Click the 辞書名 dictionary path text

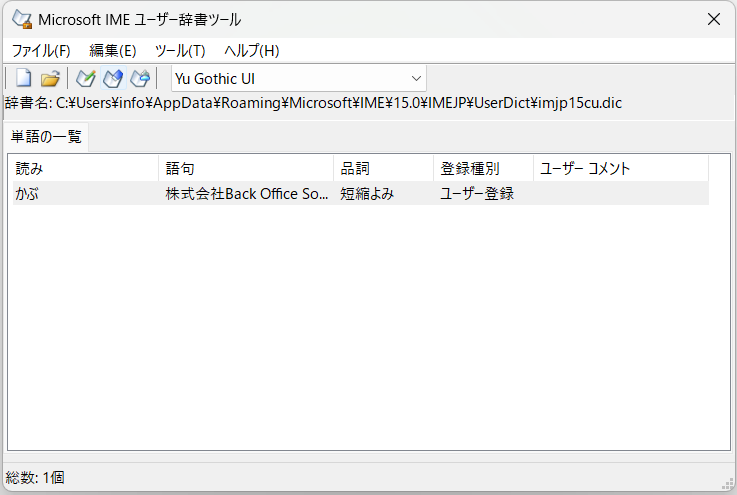click(x=314, y=103)
